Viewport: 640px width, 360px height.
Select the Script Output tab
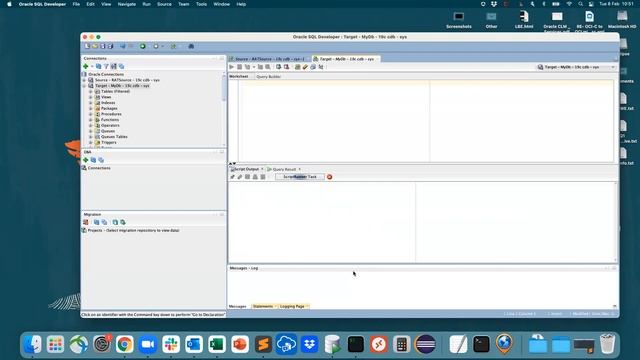[x=246, y=169]
